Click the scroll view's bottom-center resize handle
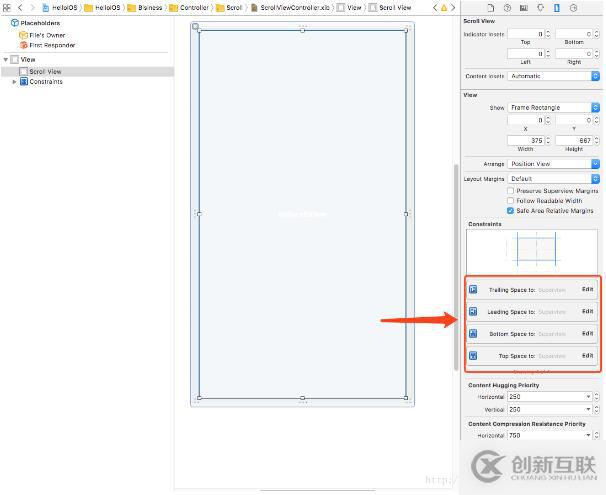 [303, 398]
